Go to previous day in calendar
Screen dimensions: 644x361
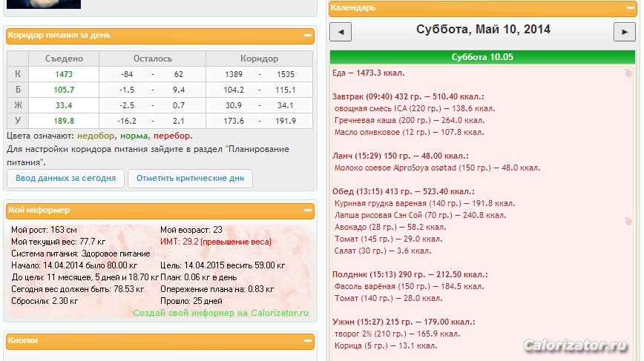(341, 32)
